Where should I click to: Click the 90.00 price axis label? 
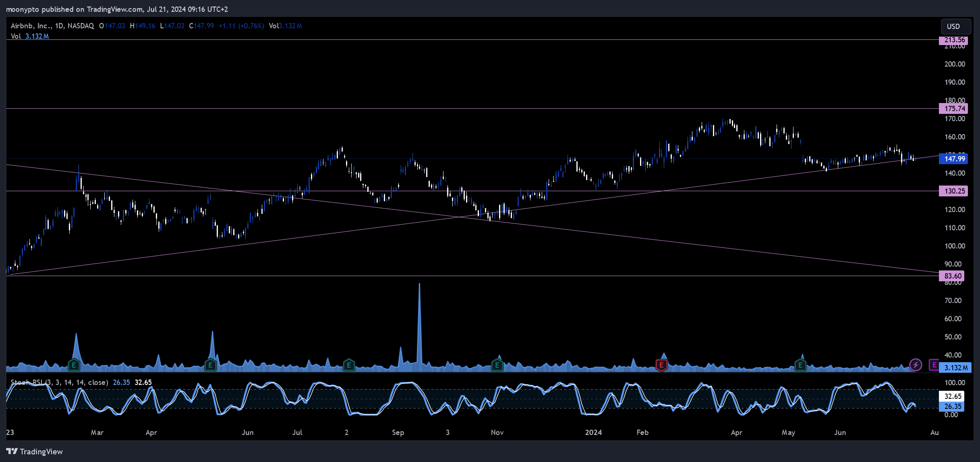(953, 264)
